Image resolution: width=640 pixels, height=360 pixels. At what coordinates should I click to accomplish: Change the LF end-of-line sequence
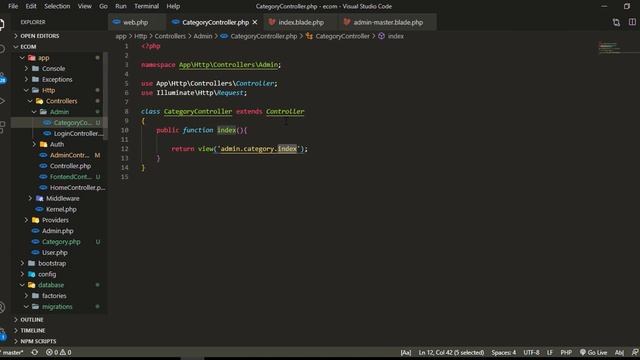point(550,352)
